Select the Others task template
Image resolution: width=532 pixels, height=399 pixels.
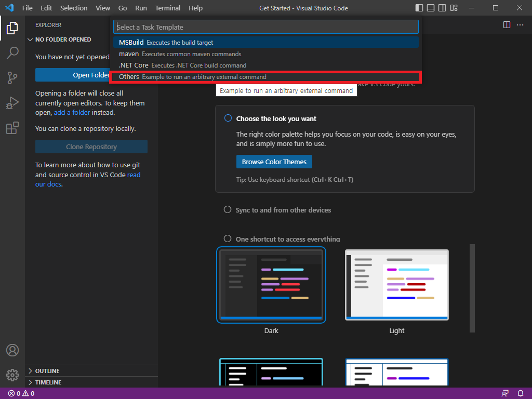coord(265,77)
